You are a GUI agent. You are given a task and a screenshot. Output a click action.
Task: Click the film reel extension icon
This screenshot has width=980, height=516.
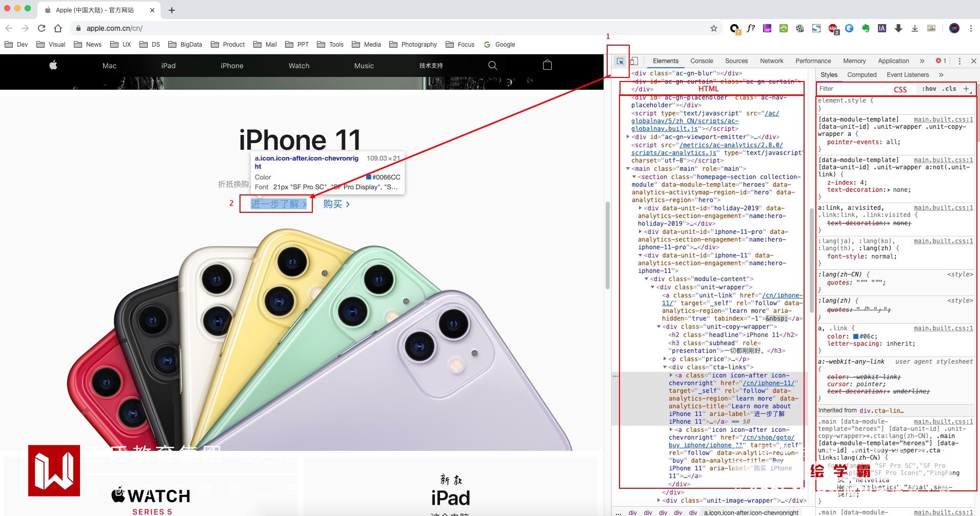(x=800, y=28)
